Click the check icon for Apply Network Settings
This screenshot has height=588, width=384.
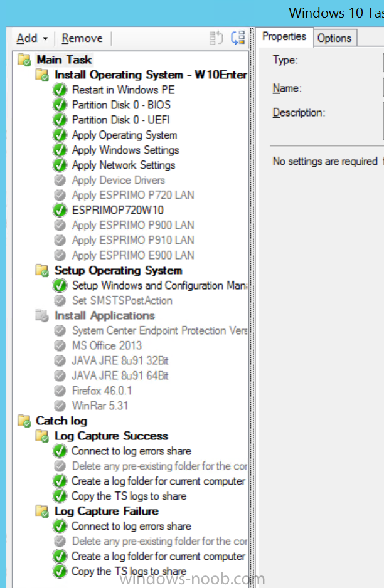[60, 165]
